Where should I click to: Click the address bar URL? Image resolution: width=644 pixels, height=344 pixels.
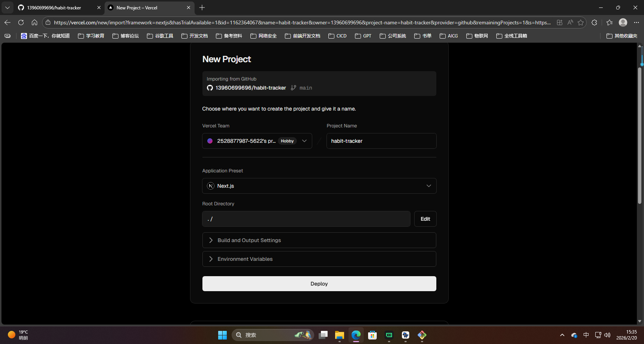tap(302, 22)
